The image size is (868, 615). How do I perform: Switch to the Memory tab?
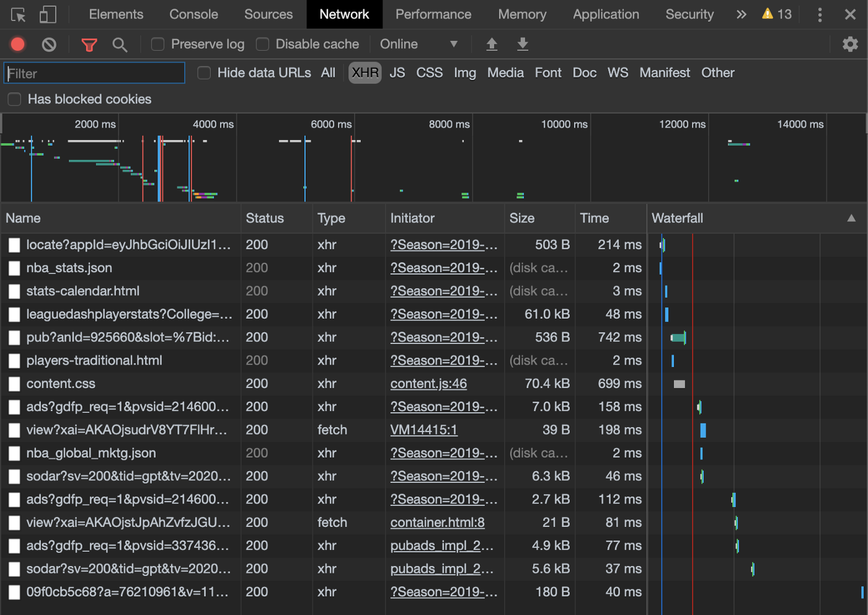coord(522,14)
